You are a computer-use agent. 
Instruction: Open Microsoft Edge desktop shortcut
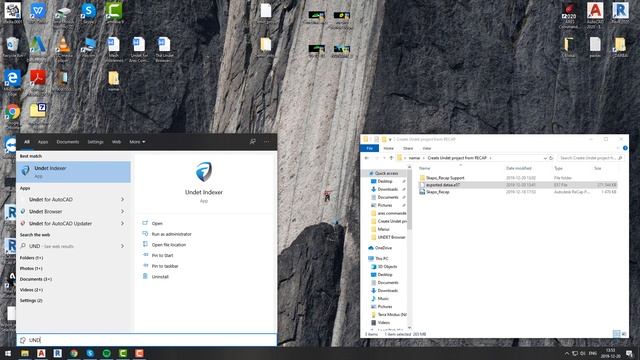12,81
